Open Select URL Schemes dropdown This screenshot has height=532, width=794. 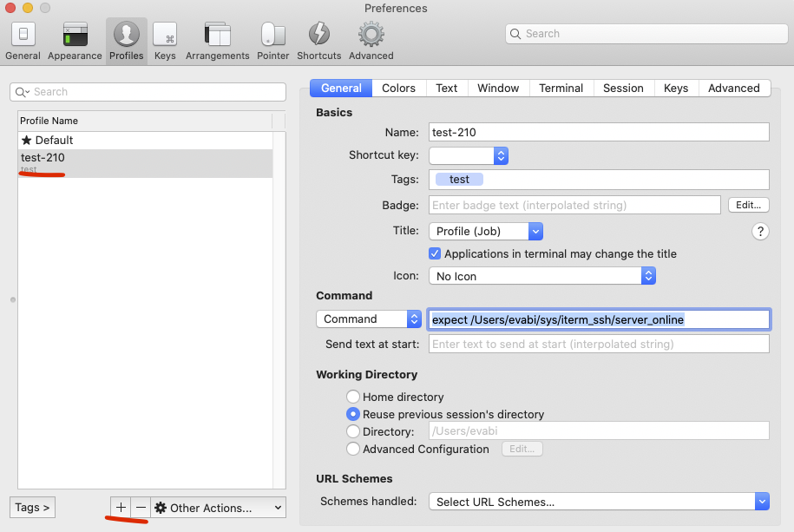[x=599, y=502]
